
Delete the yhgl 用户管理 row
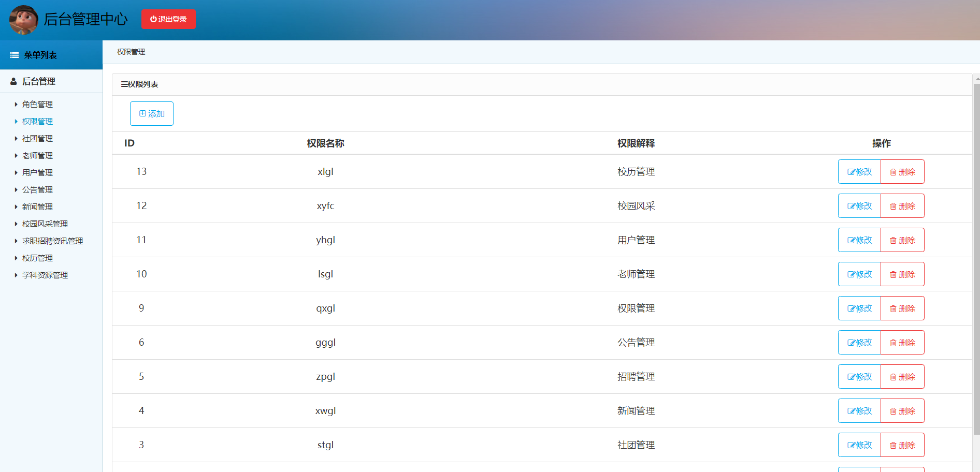pyautogui.click(x=902, y=240)
